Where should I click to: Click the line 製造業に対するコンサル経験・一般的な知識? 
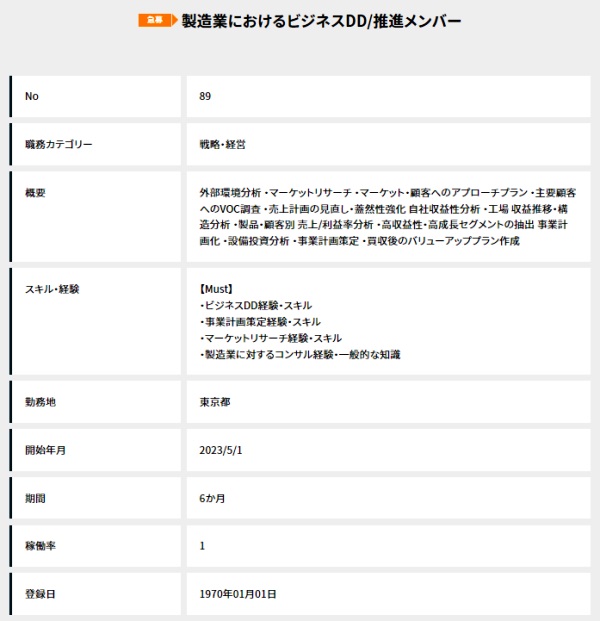pyautogui.click(x=300, y=354)
